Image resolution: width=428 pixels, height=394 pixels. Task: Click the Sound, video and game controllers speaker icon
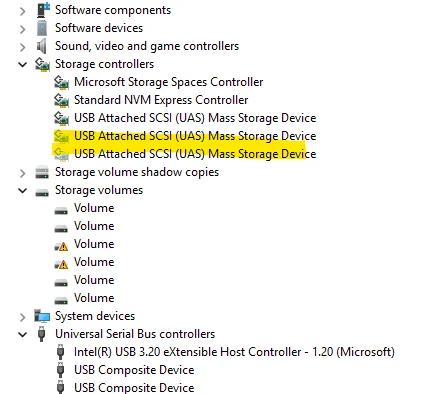coord(42,46)
